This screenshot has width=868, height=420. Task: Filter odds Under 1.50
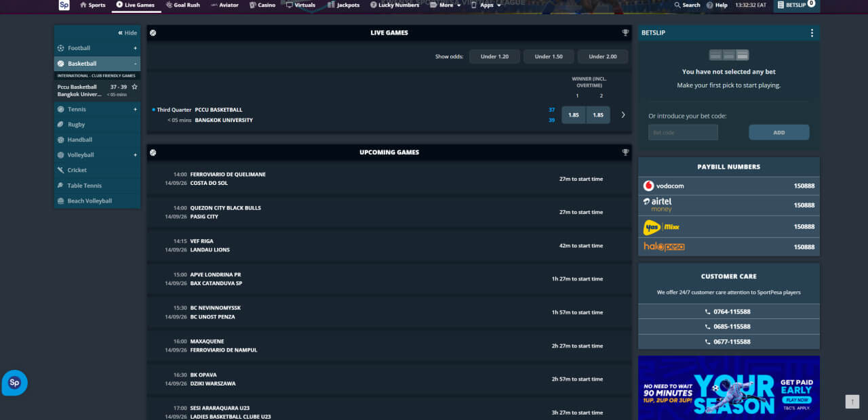[x=549, y=57]
